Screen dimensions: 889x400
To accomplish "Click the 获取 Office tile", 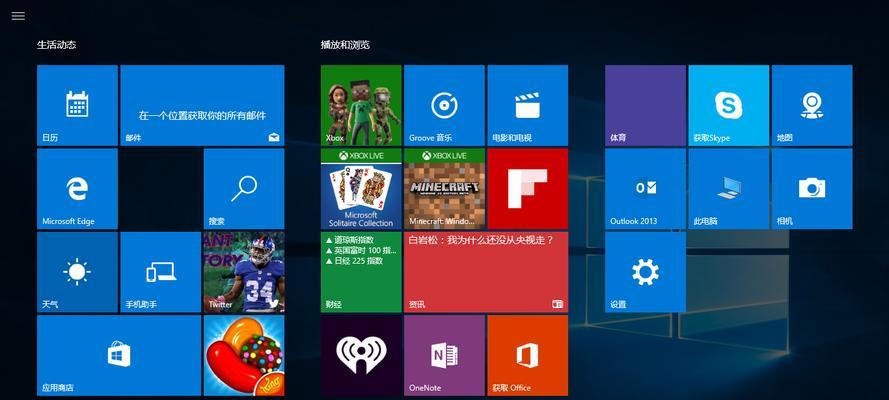I will pos(528,355).
